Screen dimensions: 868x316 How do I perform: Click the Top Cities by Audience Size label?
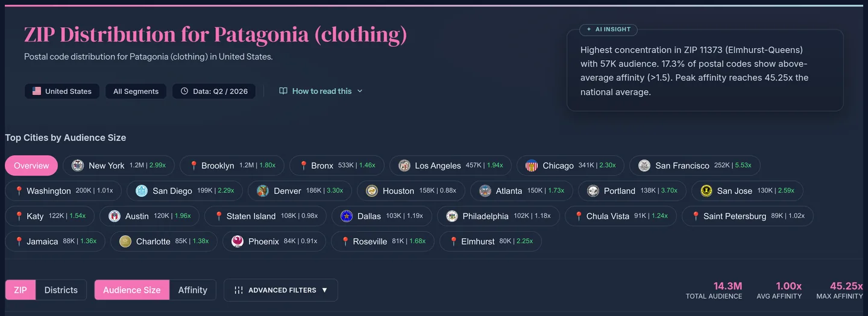click(x=66, y=138)
